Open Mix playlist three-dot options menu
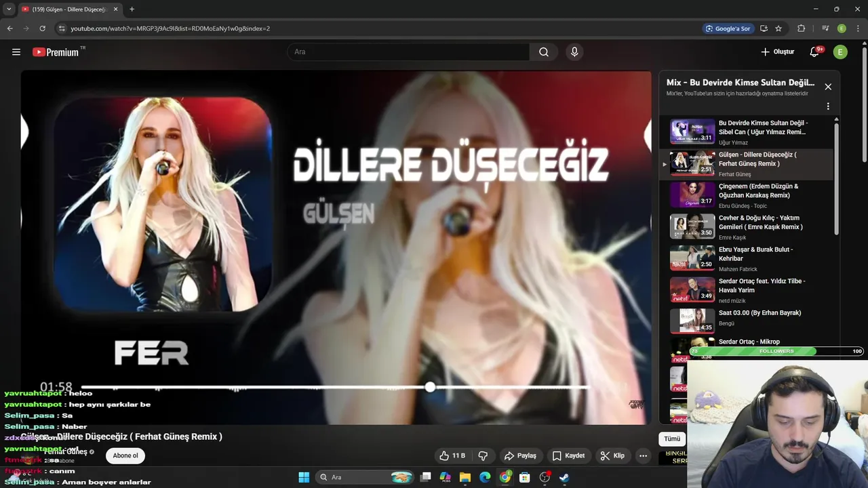Image resolution: width=868 pixels, height=488 pixels. (828, 106)
